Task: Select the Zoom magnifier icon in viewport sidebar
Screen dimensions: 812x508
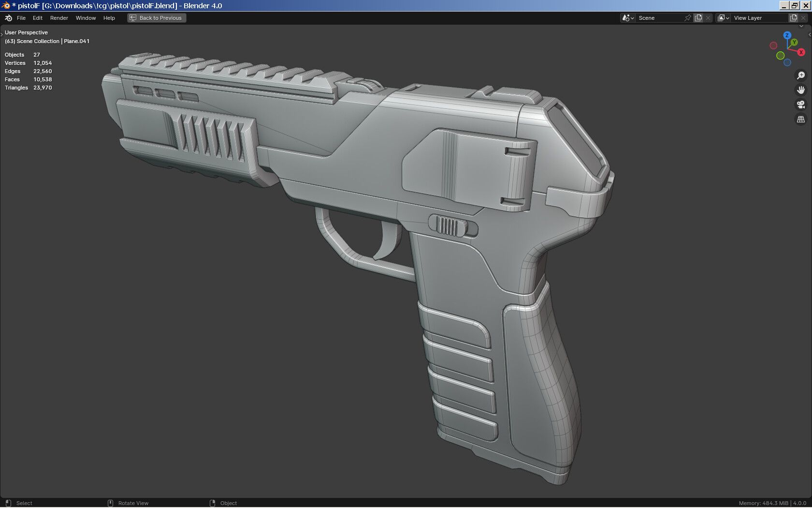Action: point(801,75)
